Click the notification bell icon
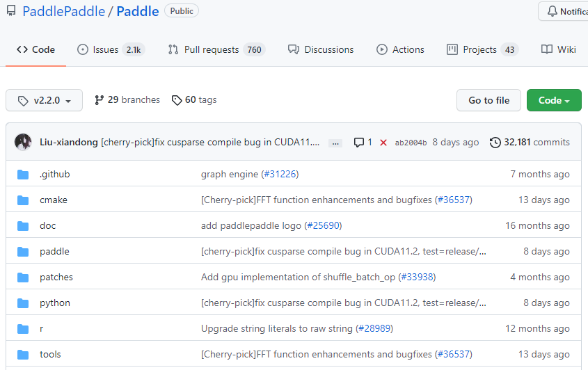 (x=552, y=11)
